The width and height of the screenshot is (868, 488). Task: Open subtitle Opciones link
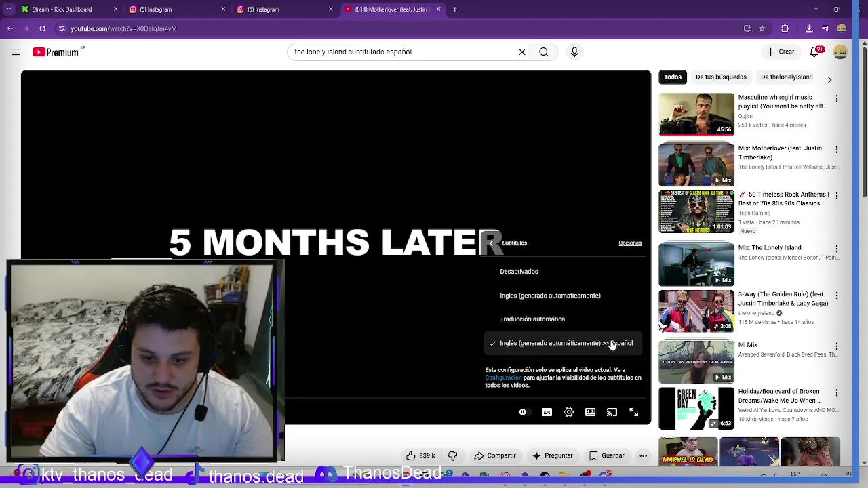tap(629, 243)
